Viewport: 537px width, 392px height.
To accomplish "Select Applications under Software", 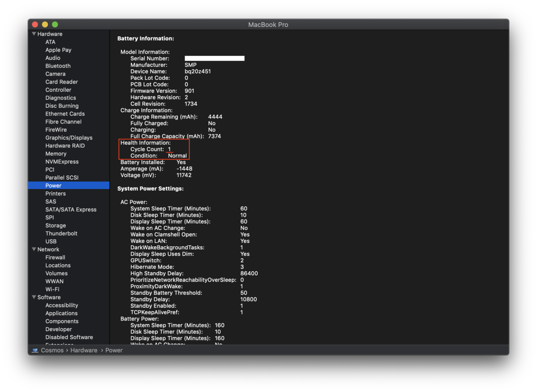I will click(61, 313).
